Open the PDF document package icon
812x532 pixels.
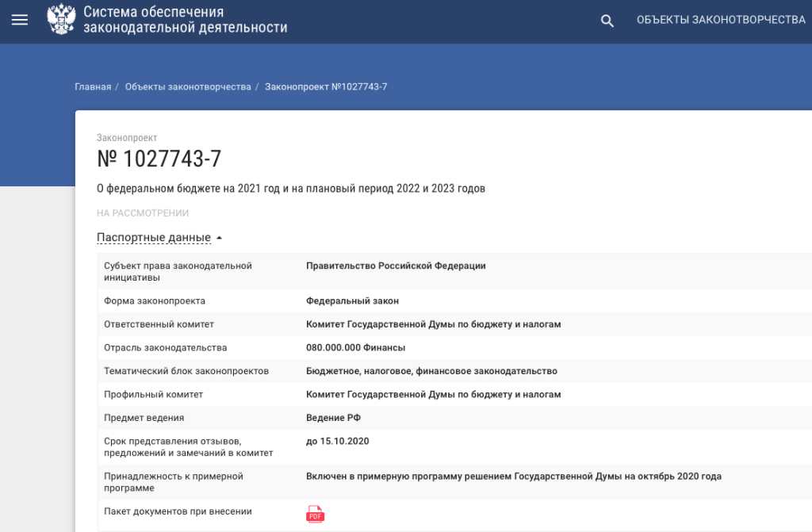(x=315, y=515)
